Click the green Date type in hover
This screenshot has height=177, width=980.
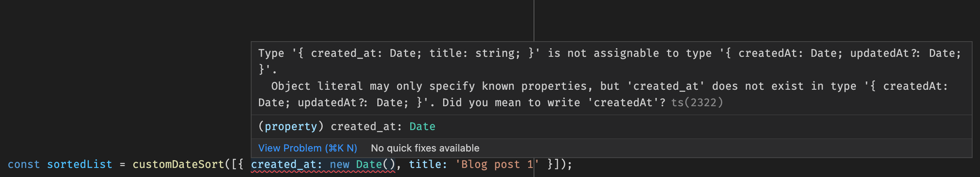click(x=422, y=126)
